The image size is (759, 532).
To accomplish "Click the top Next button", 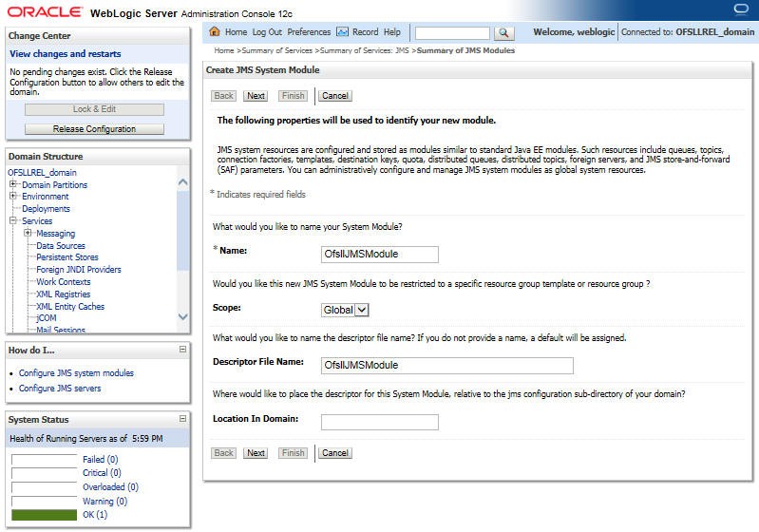I will click(256, 96).
